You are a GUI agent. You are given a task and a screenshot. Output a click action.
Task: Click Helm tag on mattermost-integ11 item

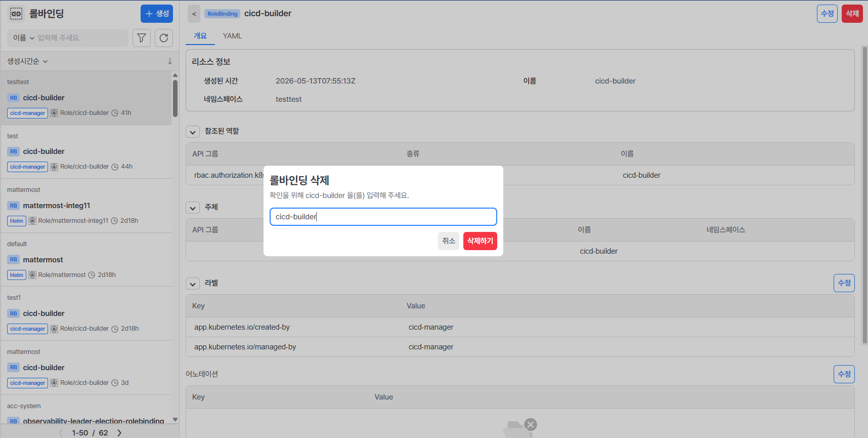coord(17,221)
